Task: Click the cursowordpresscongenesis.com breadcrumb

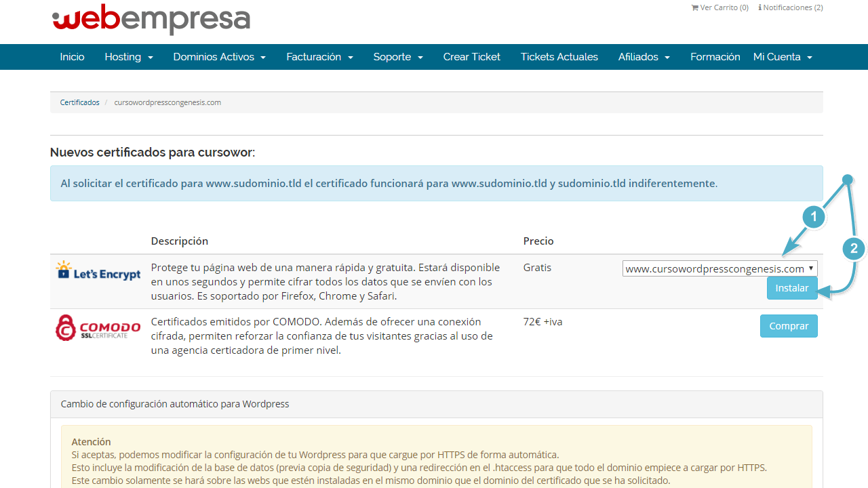Action: pyautogui.click(x=167, y=102)
